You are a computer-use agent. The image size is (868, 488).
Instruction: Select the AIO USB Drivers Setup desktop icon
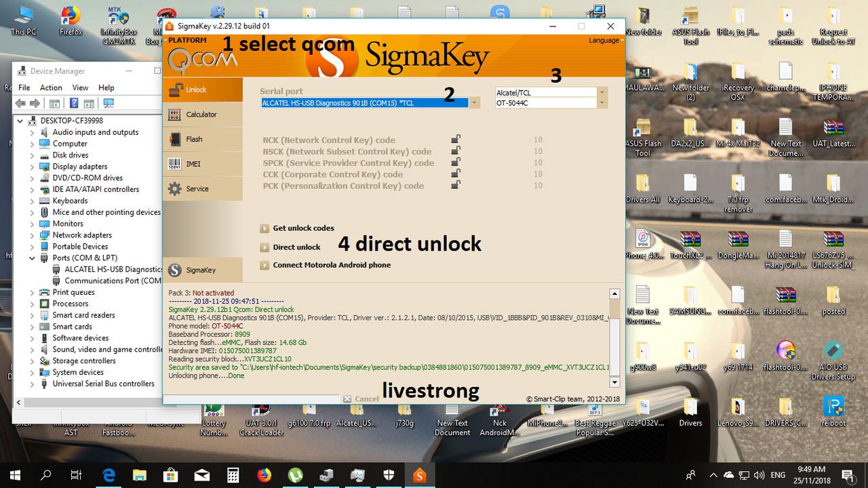[833, 359]
